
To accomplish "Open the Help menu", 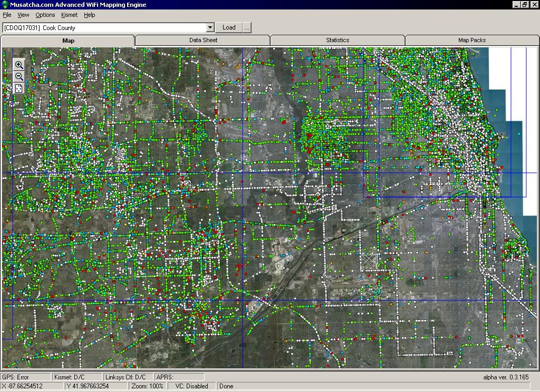I will (x=90, y=15).
